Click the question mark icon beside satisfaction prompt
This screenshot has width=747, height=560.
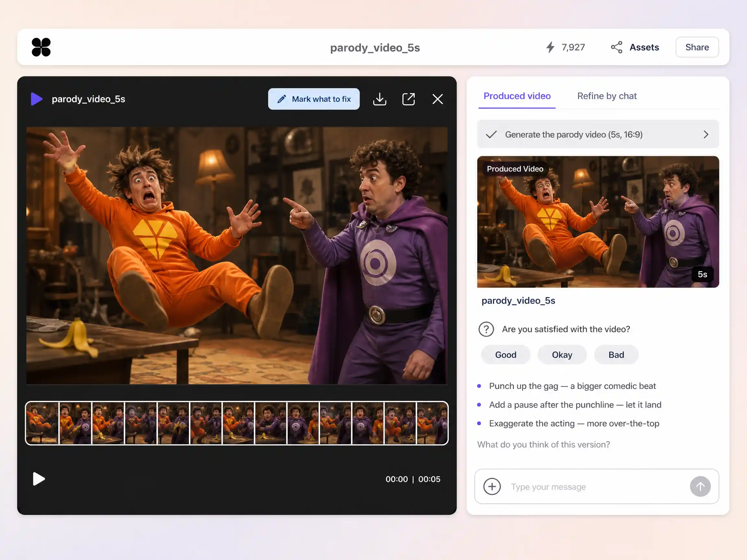[486, 329]
